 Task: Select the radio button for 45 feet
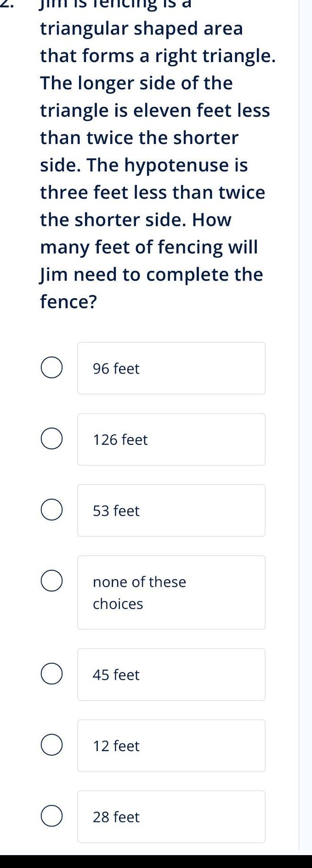point(51,674)
